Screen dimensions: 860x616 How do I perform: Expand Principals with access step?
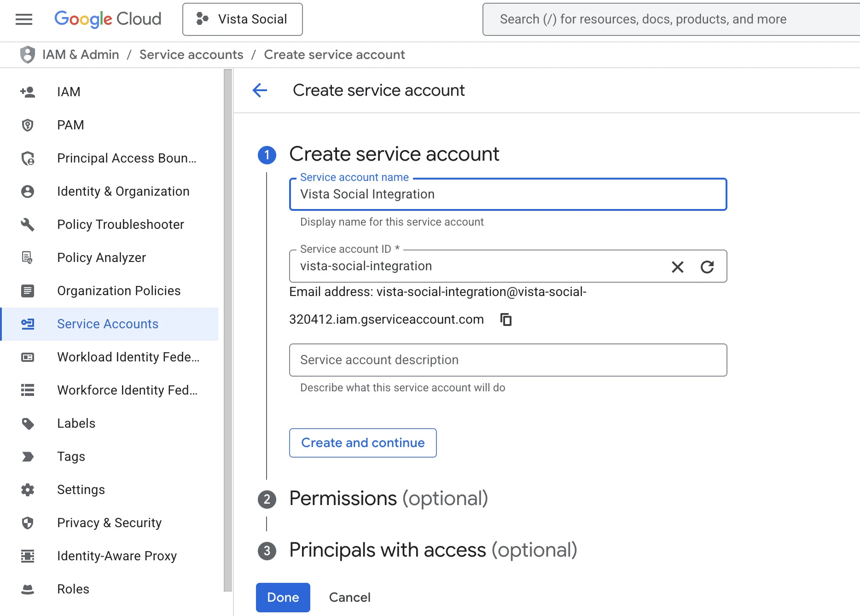[433, 550]
